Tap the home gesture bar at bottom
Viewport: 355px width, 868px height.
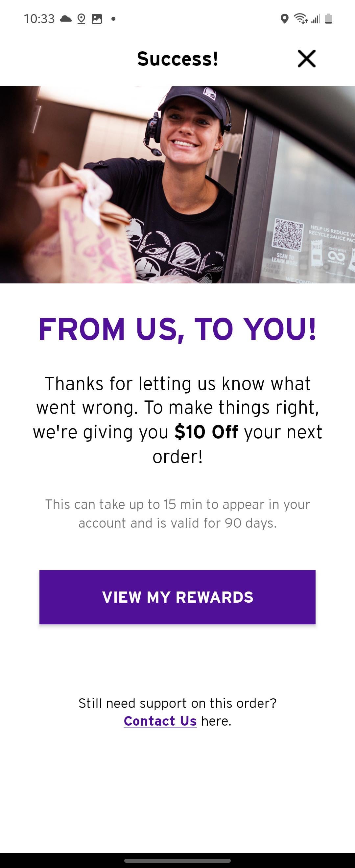click(177, 860)
